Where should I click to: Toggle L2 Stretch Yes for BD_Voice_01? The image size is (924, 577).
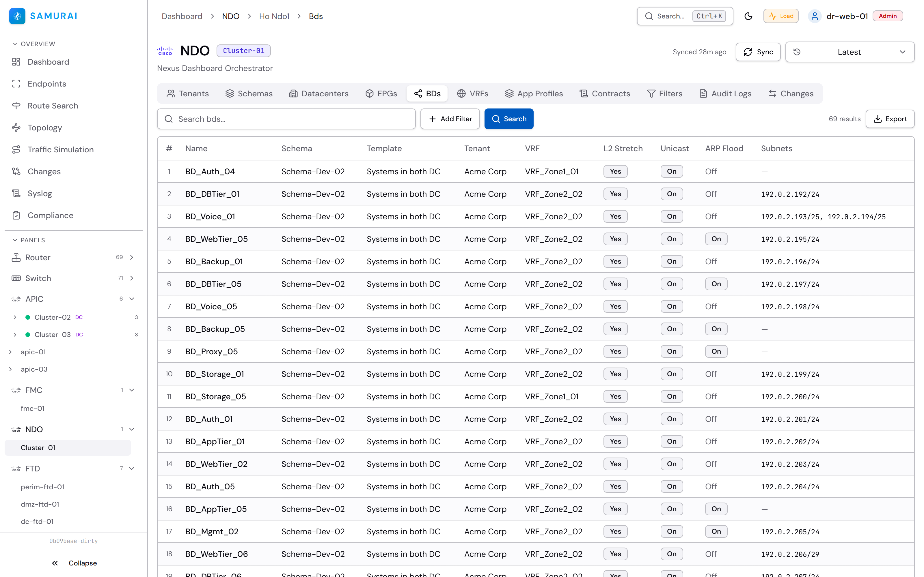point(615,216)
